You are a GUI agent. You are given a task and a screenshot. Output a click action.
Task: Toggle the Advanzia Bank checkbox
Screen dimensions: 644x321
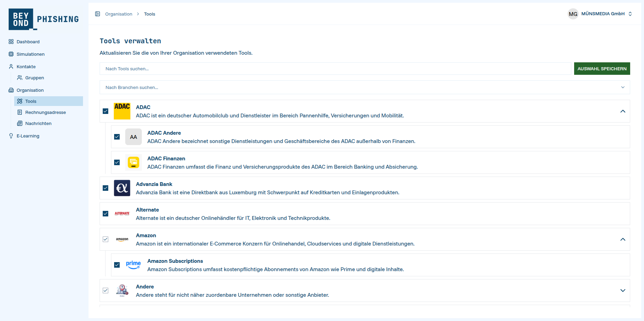105,188
